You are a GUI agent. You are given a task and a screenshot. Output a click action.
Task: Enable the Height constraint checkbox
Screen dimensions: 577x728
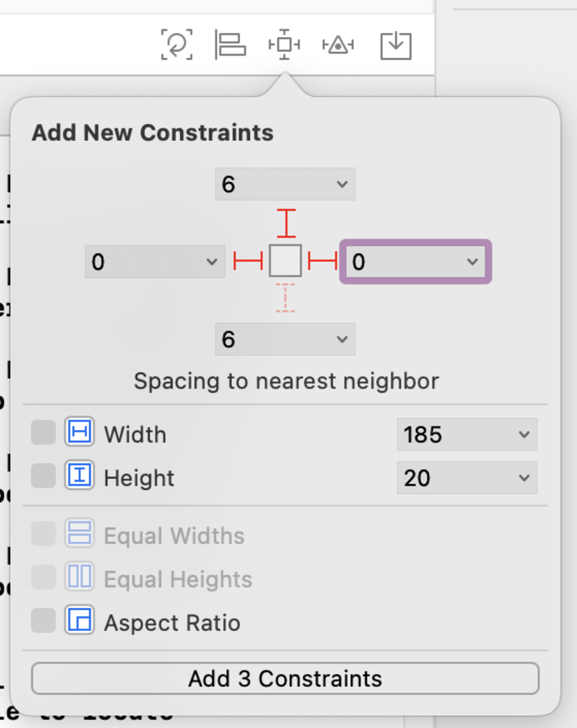click(44, 477)
